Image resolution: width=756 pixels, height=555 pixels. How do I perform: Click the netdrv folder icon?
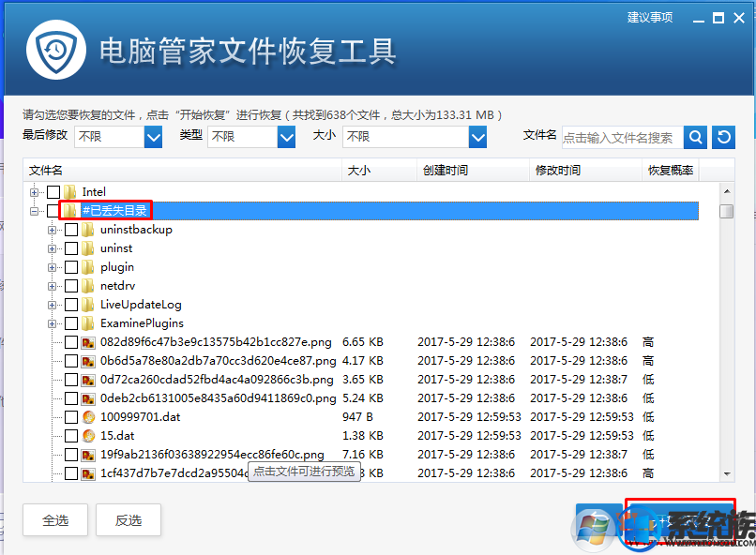tap(88, 286)
